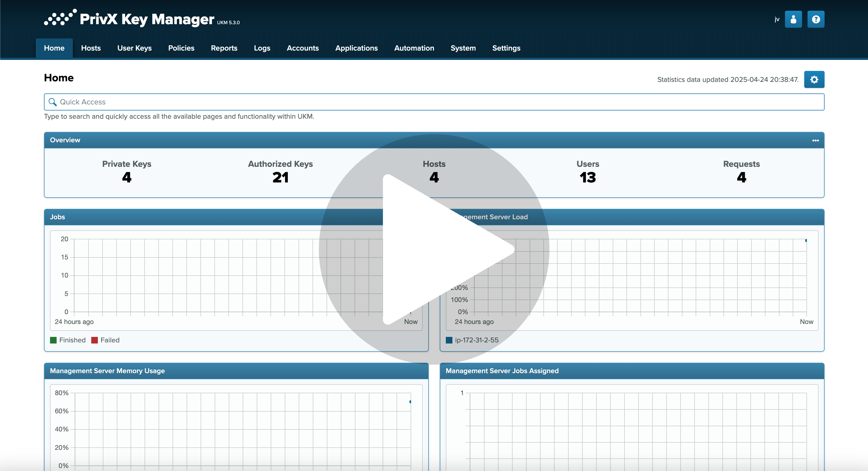
Task: Click the 'jv' user initials indicator
Action: coord(777,19)
